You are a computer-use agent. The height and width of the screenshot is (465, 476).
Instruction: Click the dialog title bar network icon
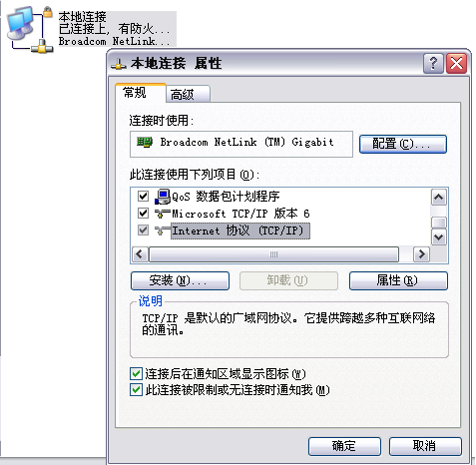click(119, 64)
